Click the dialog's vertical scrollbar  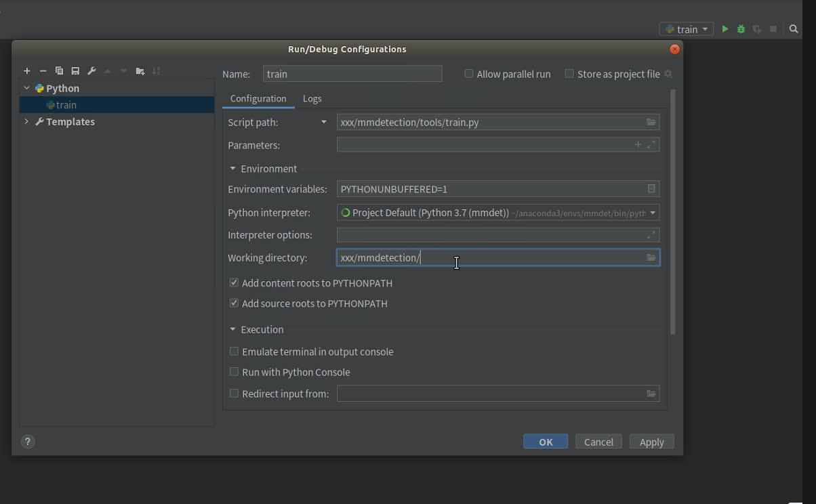672,211
